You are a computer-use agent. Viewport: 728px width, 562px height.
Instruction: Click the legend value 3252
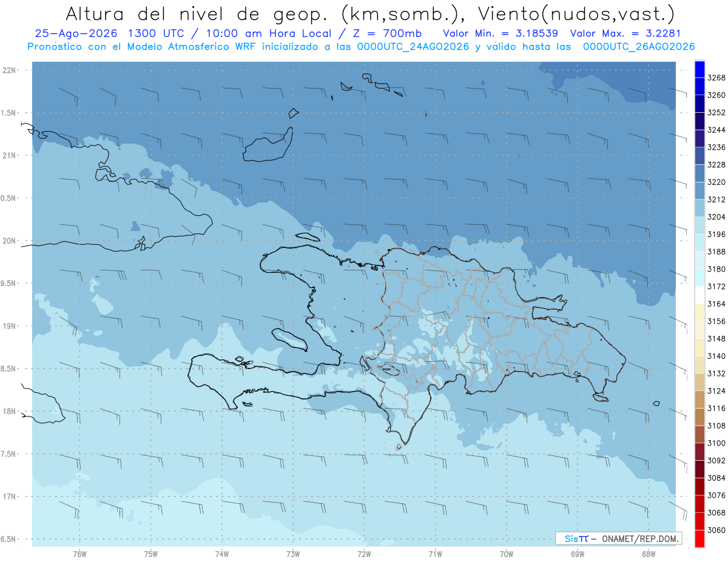pos(716,113)
